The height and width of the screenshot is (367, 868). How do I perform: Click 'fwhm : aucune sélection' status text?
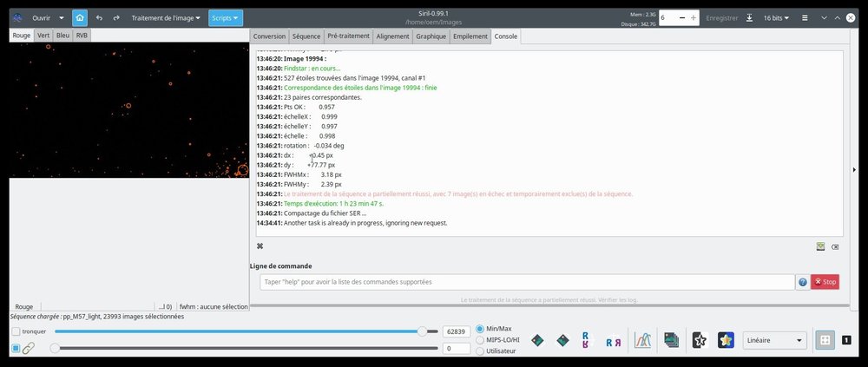coord(214,306)
